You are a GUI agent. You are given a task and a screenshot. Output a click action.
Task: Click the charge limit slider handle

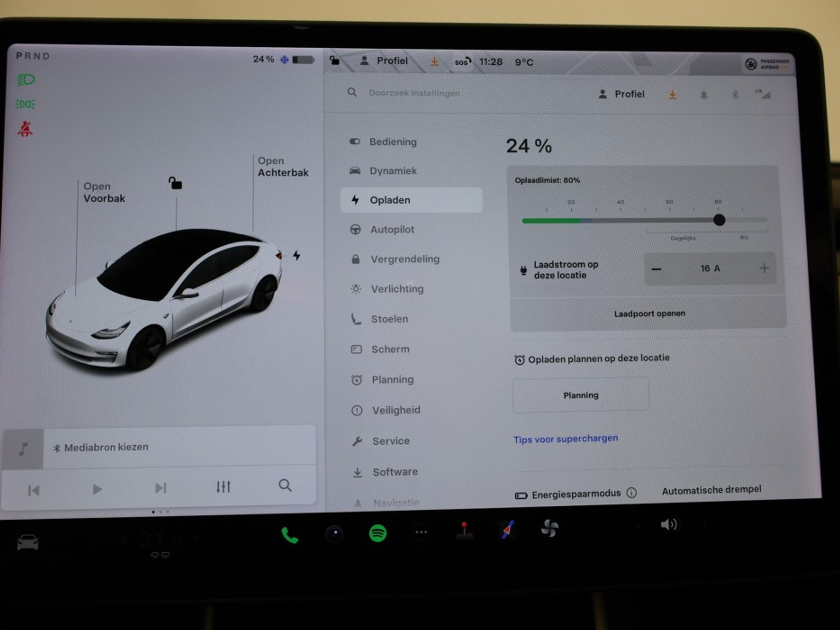click(719, 220)
